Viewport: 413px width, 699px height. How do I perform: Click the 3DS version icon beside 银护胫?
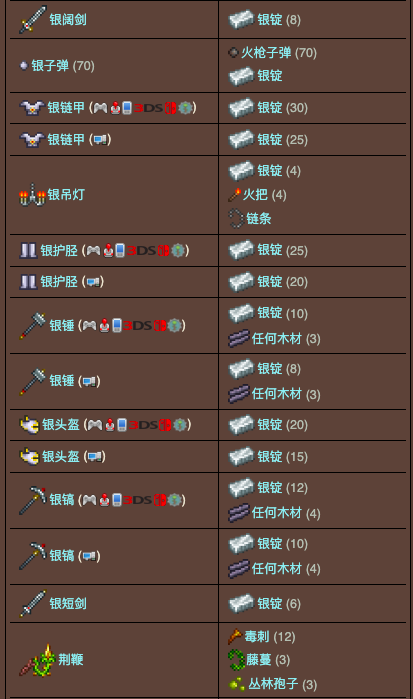click(141, 251)
